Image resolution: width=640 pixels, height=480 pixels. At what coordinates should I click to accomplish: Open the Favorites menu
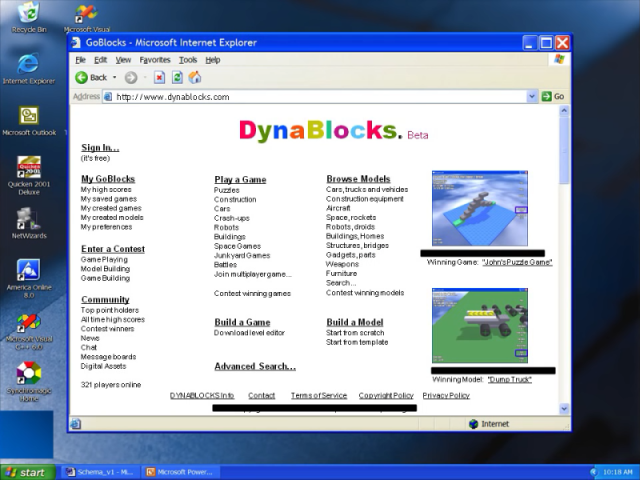coord(155,60)
